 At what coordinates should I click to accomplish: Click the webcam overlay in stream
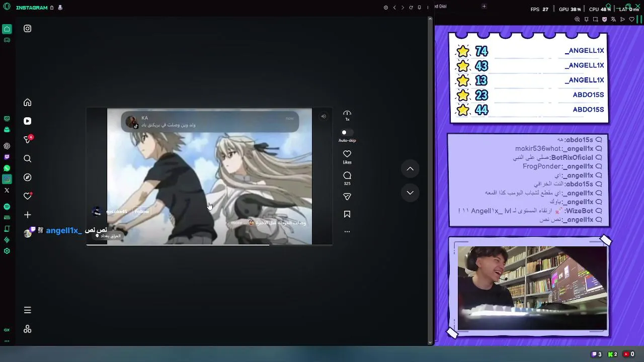click(532, 288)
